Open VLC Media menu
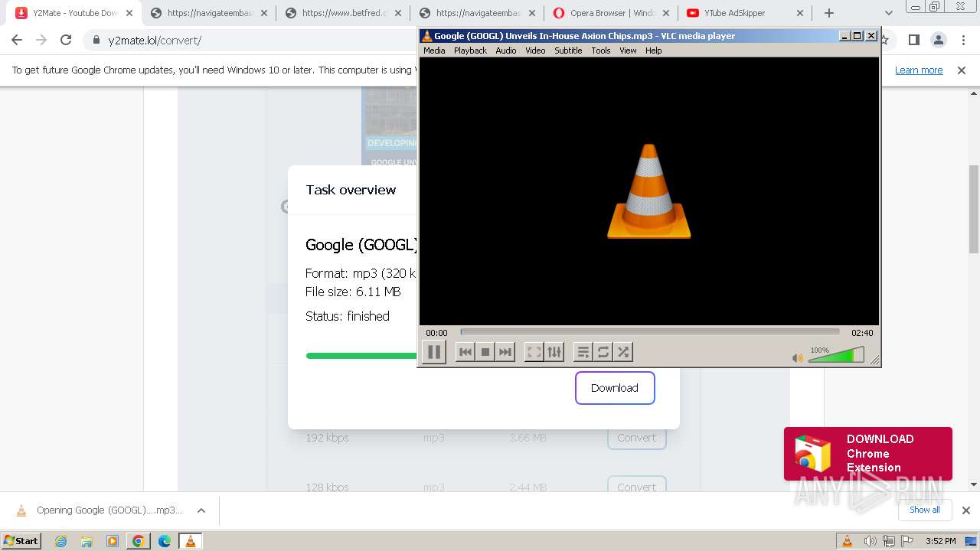Image resolution: width=980 pixels, height=551 pixels. click(434, 51)
